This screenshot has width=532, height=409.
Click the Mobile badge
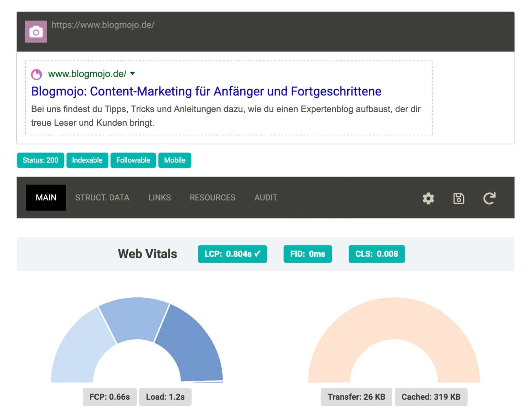(174, 160)
